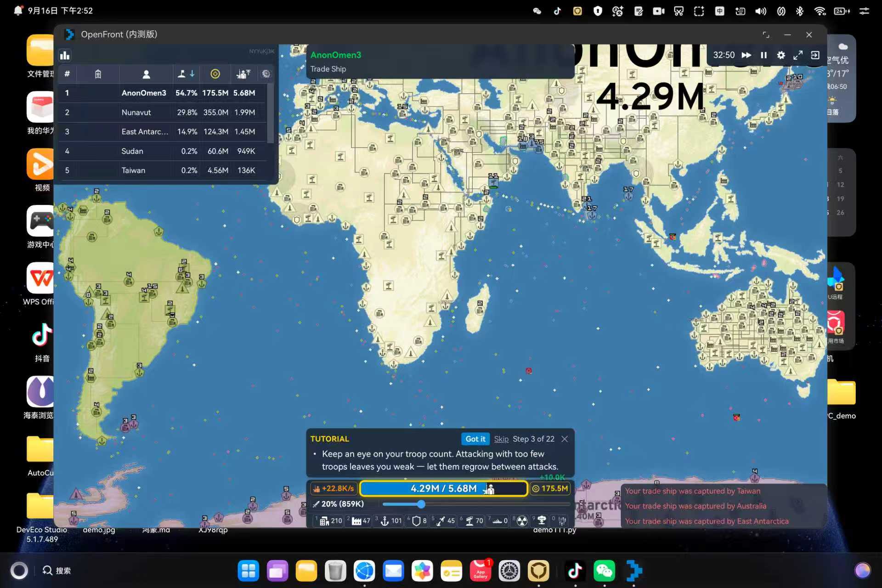Open the control center sliders icon

864,11
